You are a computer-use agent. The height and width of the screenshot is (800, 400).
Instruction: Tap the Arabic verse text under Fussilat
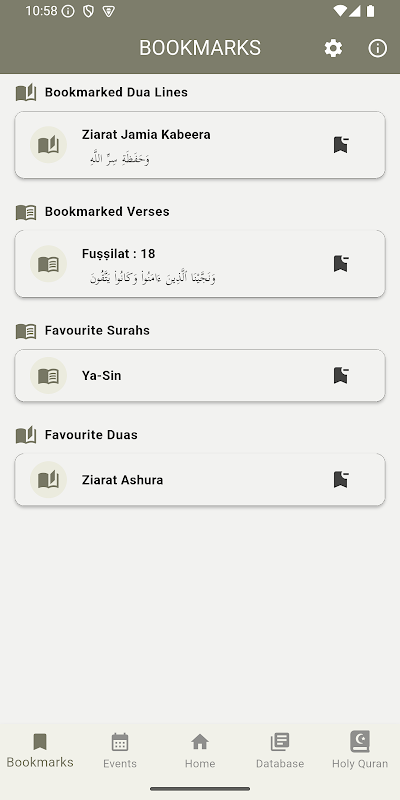(x=153, y=278)
